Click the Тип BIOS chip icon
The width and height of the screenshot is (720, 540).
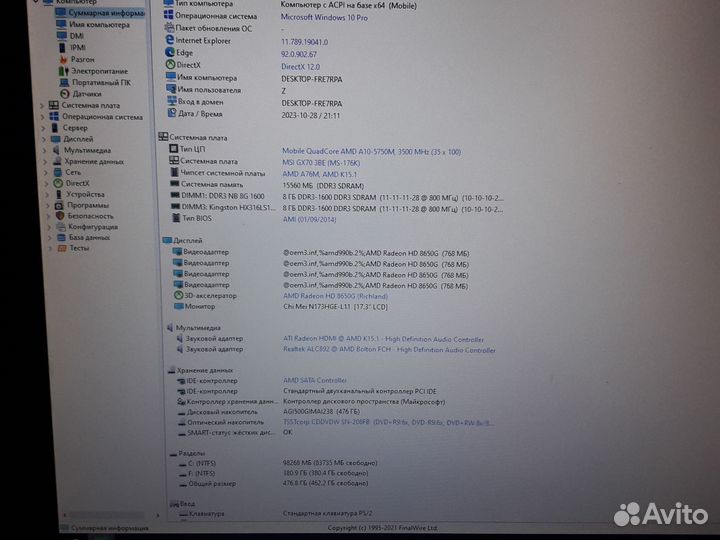tap(176, 218)
